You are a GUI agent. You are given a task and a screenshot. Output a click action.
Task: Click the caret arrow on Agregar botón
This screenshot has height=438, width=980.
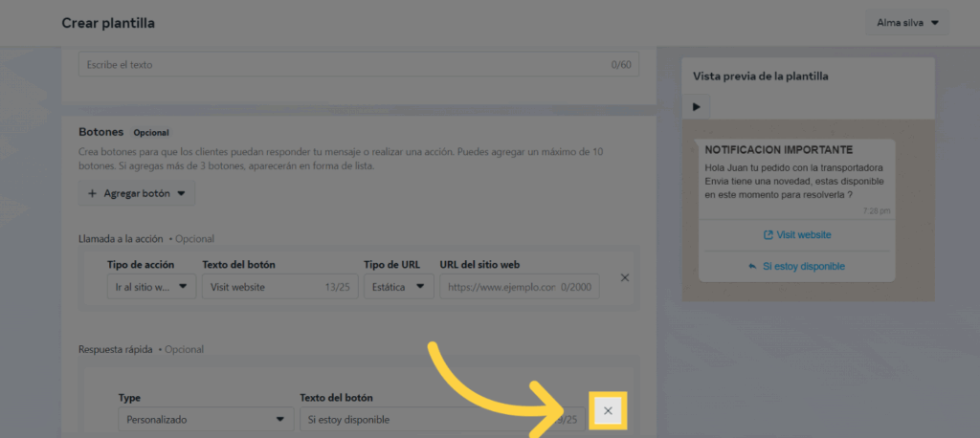tap(181, 193)
